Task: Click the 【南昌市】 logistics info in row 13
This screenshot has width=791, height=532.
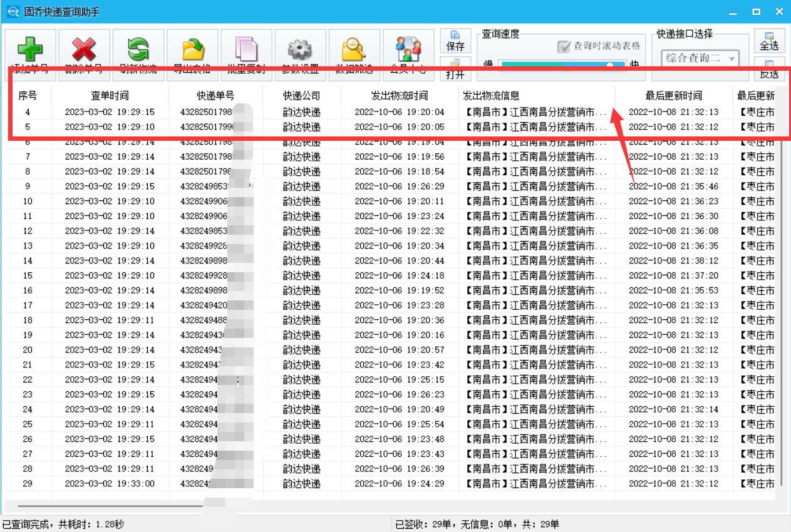Action: pos(536,246)
